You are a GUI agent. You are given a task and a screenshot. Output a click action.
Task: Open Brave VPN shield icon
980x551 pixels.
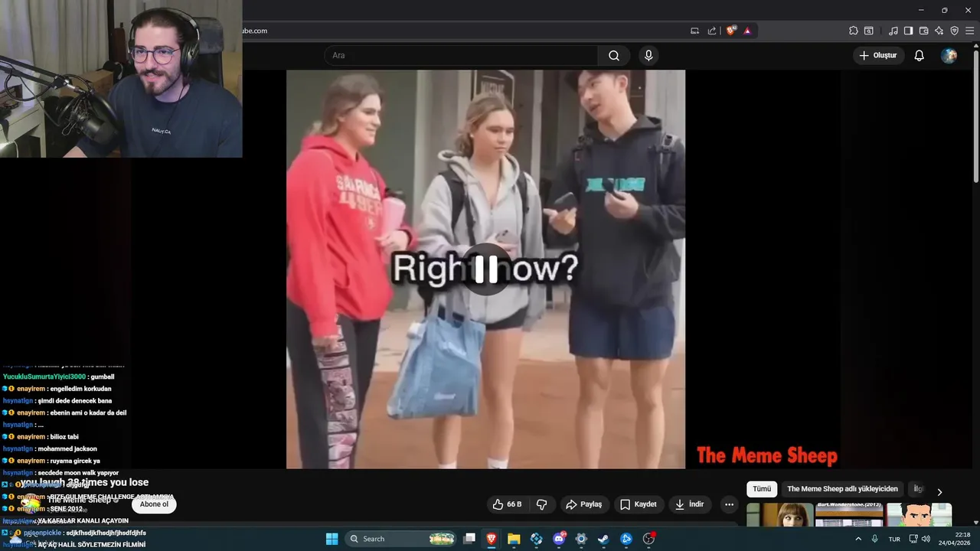click(x=954, y=31)
